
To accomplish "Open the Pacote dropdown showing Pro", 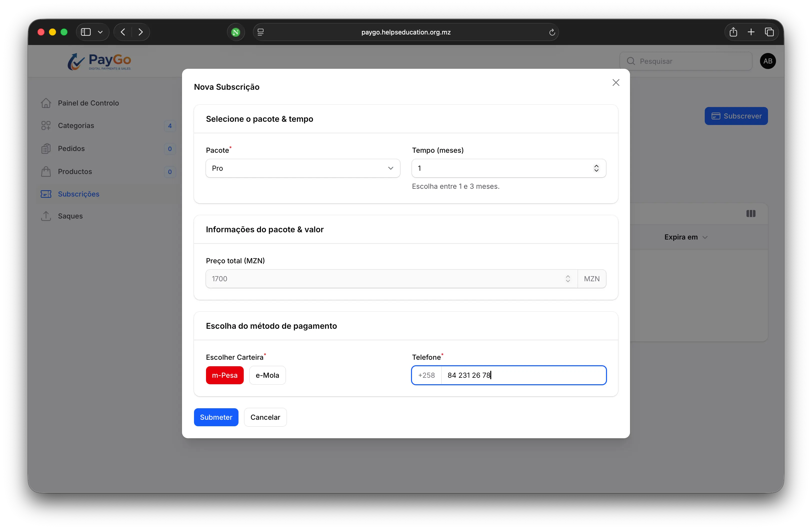I will pos(302,168).
